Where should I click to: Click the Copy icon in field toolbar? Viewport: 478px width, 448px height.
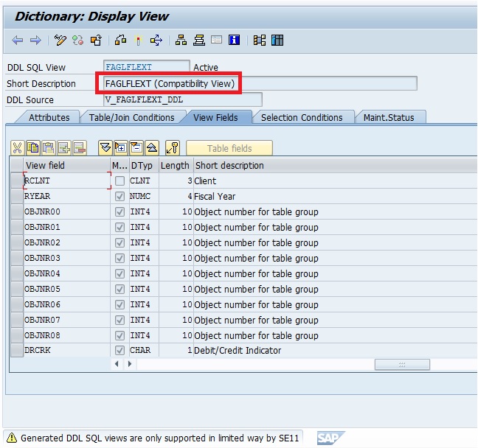tap(33, 148)
